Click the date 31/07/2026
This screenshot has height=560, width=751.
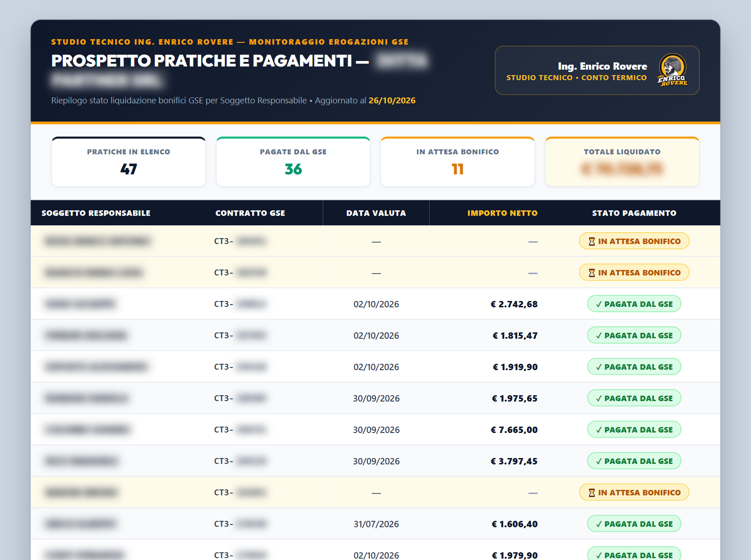(x=376, y=524)
